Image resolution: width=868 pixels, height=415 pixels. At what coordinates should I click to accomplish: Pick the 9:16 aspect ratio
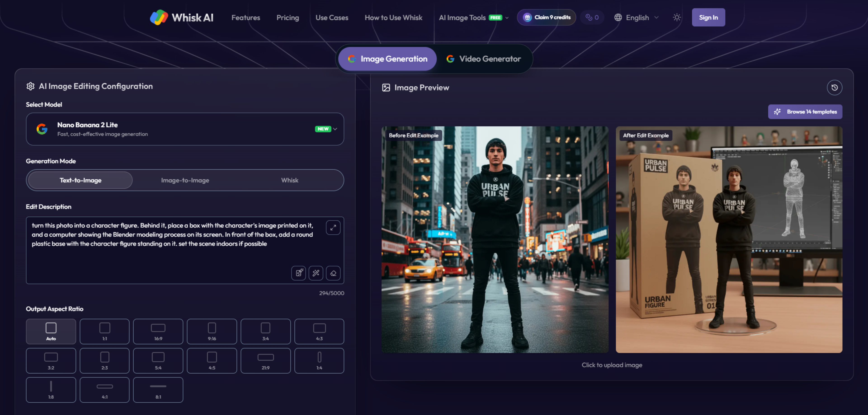coord(212,331)
